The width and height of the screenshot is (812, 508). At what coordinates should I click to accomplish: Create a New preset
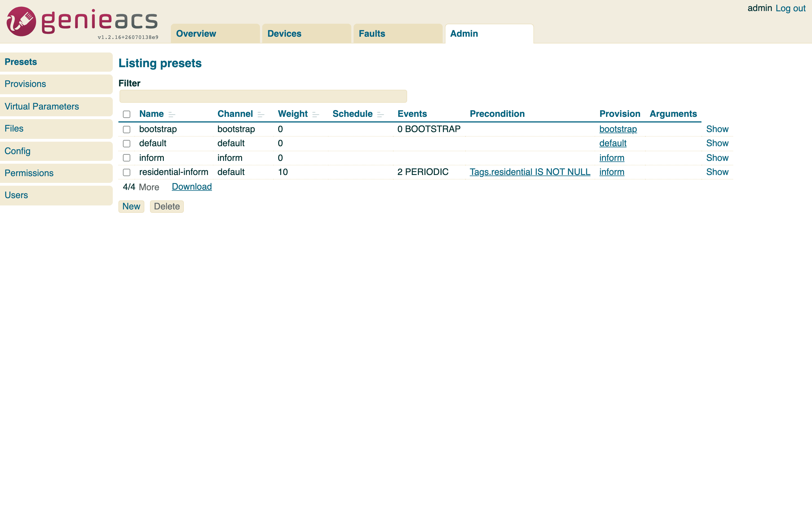point(131,206)
